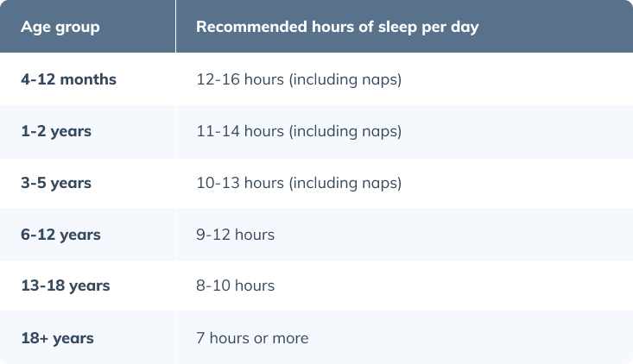Select the "9-12 hours" cell
Viewport: 633px width, 364px height.
pos(236,235)
